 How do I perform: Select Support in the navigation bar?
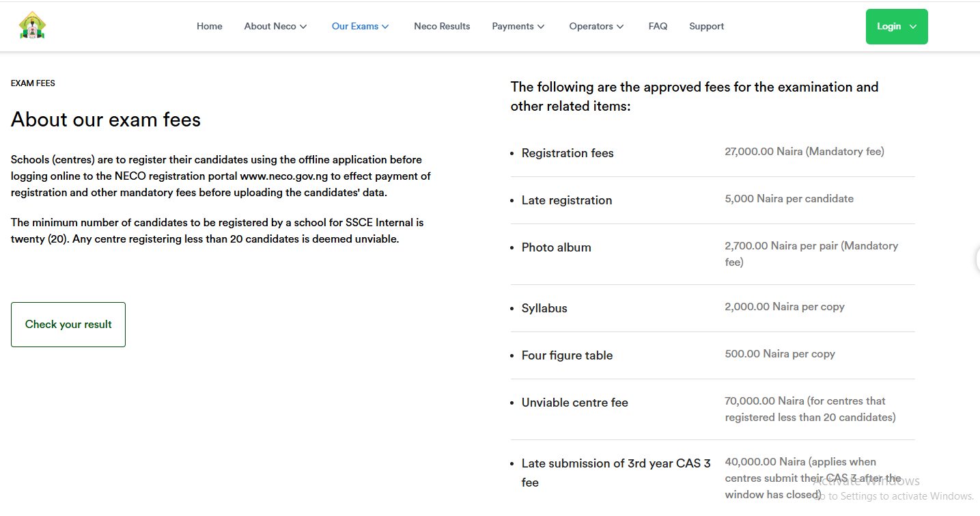[706, 26]
